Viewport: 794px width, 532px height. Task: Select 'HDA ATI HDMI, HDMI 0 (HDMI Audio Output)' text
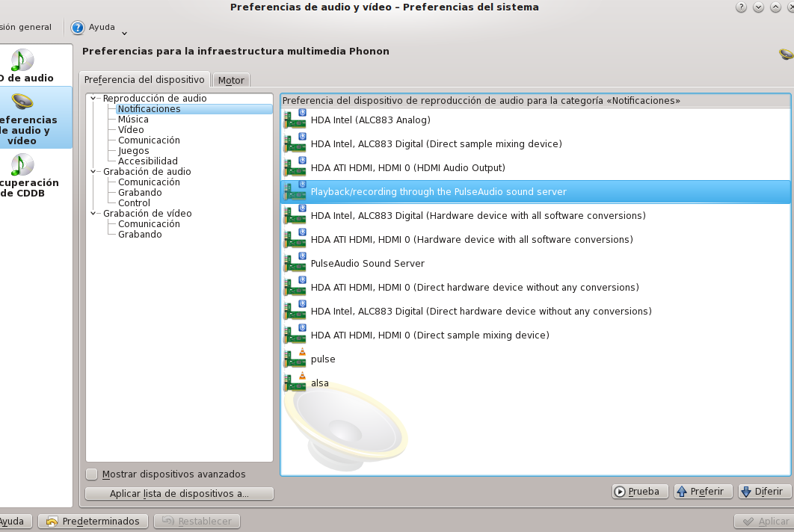408,167
